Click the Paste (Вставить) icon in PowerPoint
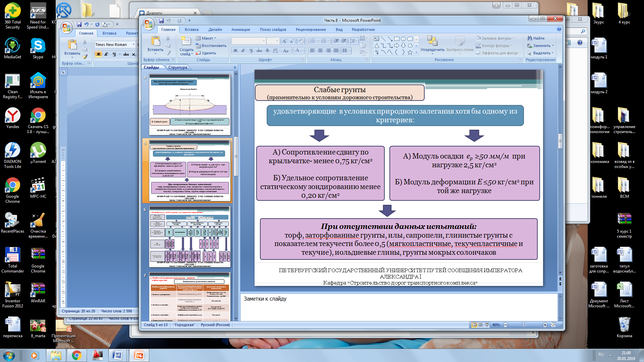644x362 pixels. click(x=155, y=41)
